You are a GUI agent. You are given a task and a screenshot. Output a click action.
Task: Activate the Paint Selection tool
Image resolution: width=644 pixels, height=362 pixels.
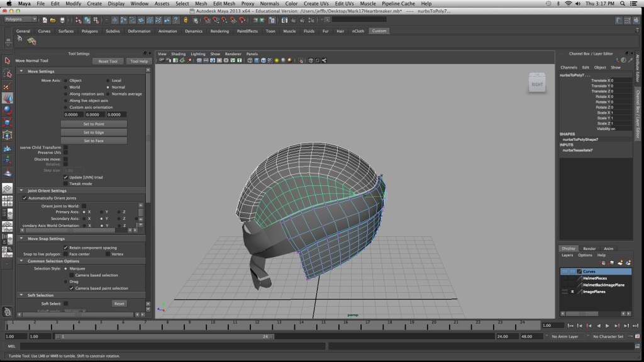point(8,85)
